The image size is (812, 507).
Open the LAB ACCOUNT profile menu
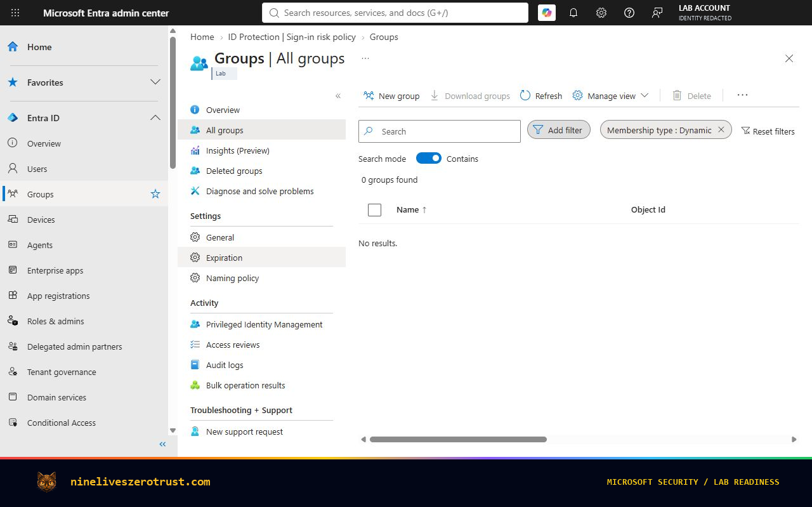pyautogui.click(x=705, y=13)
